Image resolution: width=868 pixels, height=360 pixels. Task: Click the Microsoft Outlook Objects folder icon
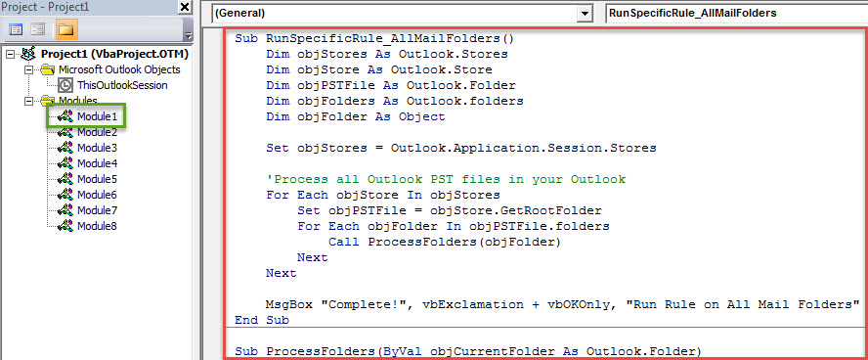47,69
